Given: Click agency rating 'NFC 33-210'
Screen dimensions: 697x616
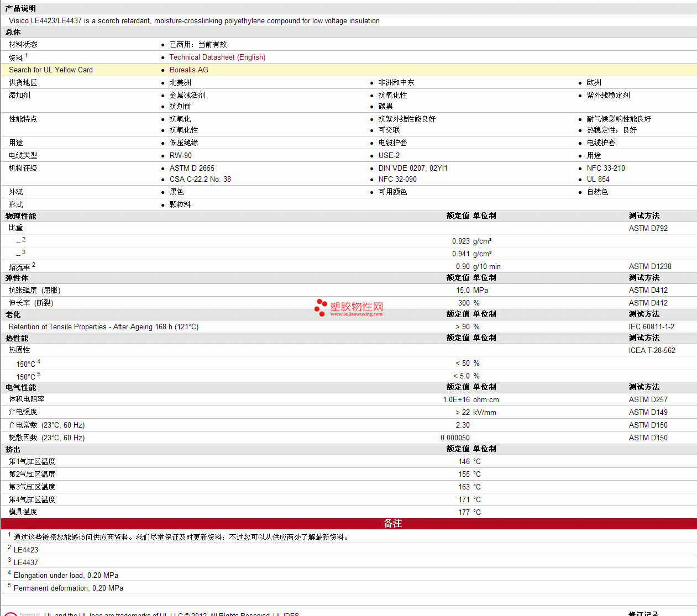Looking at the screenshot, I should click(606, 169).
